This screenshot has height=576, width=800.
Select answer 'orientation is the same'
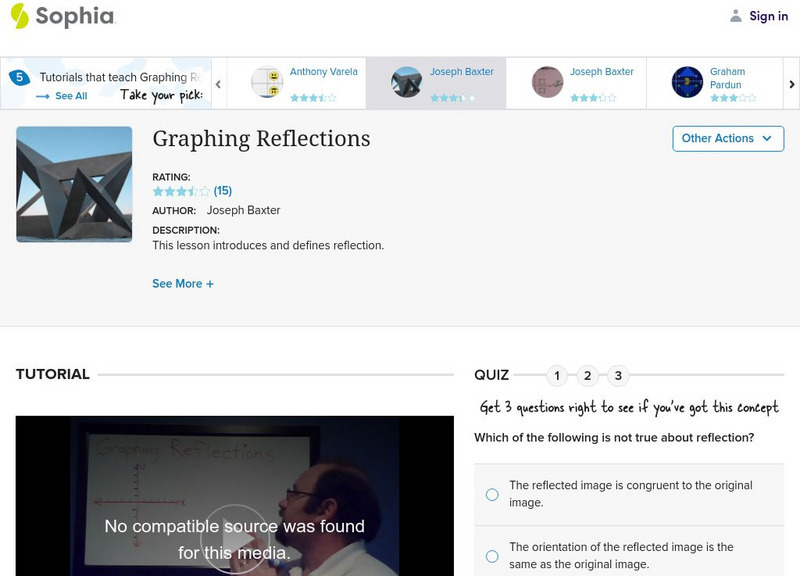point(492,556)
